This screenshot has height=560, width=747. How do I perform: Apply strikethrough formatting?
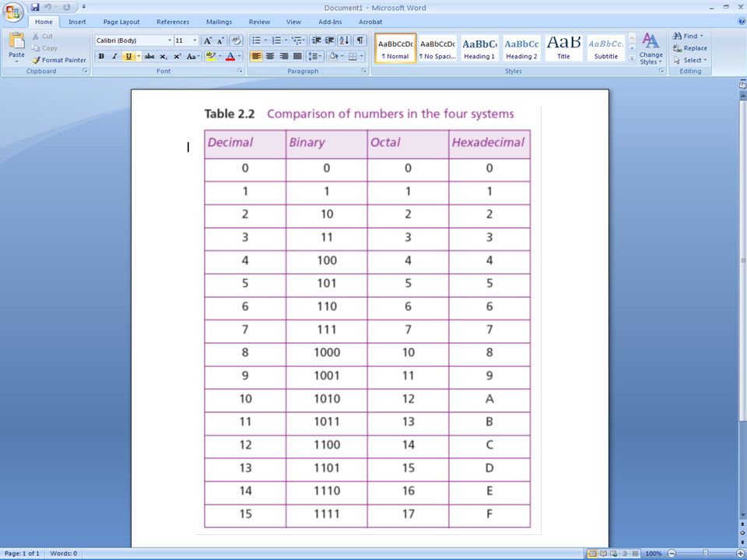(x=149, y=56)
